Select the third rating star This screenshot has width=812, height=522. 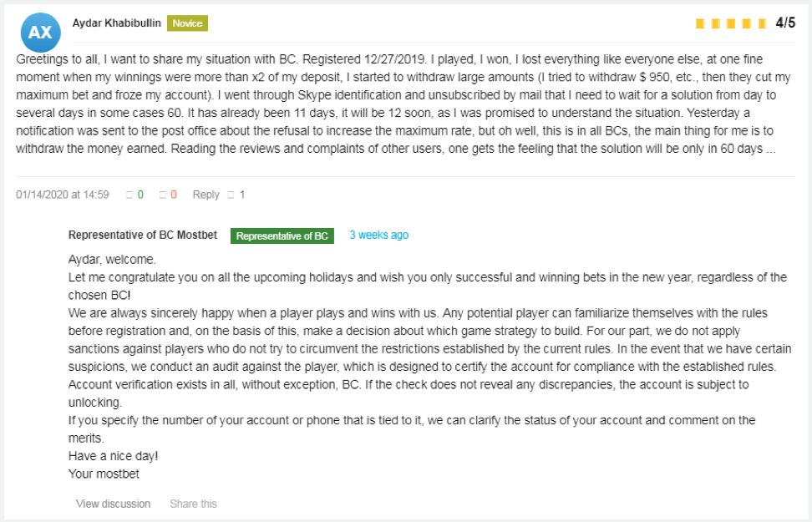click(731, 23)
